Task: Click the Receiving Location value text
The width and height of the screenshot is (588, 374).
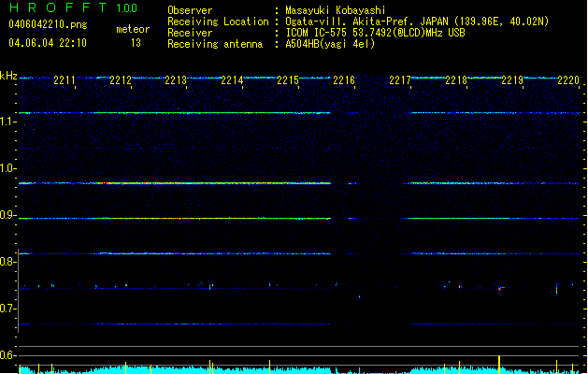Action: [x=417, y=22]
